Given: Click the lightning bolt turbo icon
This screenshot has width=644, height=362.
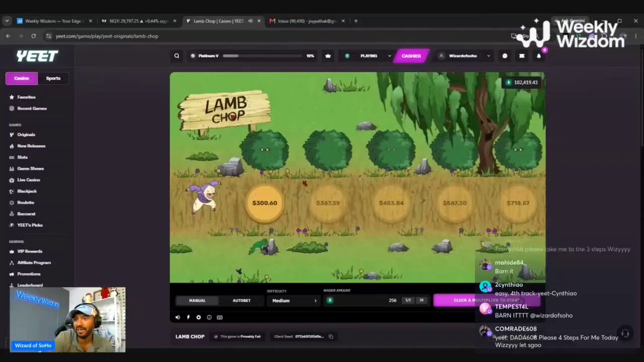Looking at the screenshot, I should (x=188, y=317).
